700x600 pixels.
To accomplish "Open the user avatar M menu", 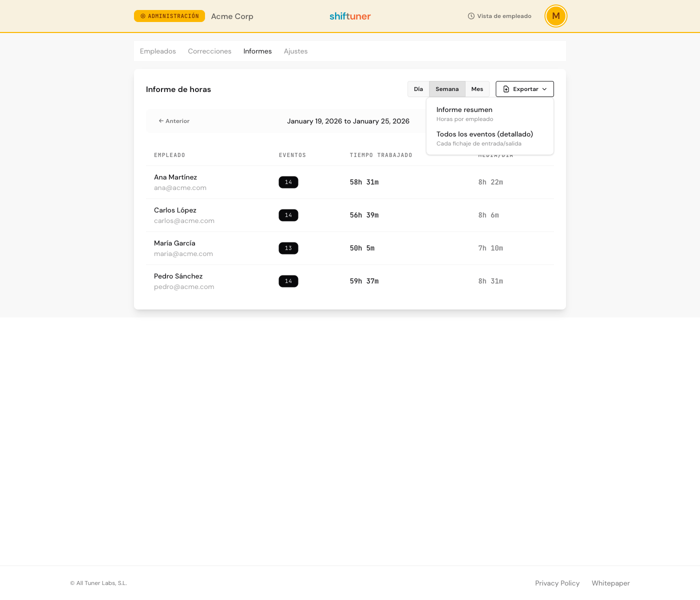I will [555, 16].
